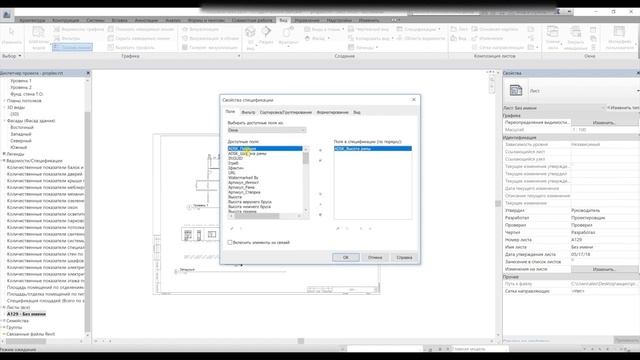
Task: Open the Revit application menu button
Action: point(7,15)
